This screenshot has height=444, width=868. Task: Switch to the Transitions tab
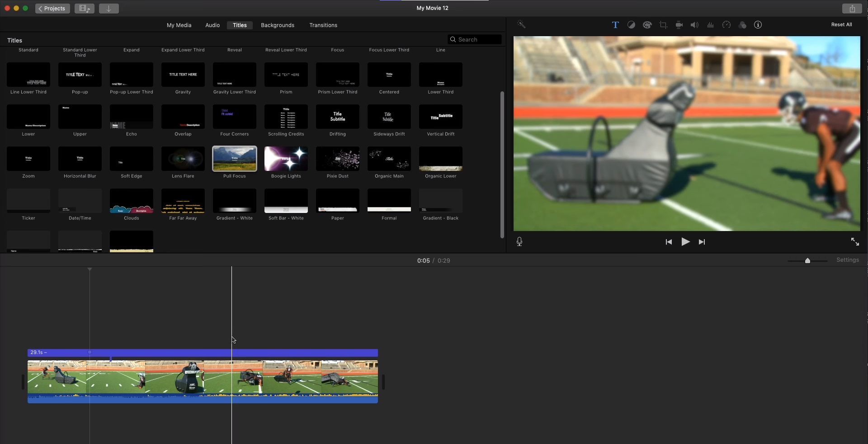click(323, 25)
